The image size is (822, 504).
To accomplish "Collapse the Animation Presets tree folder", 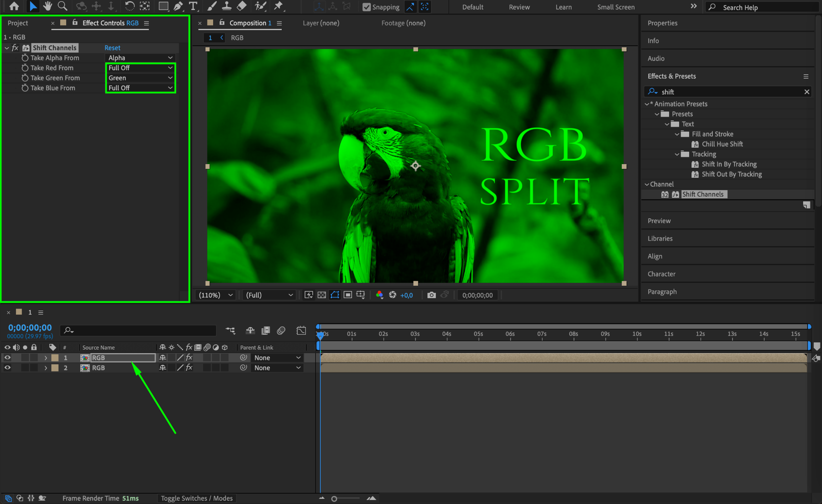I will (647, 104).
